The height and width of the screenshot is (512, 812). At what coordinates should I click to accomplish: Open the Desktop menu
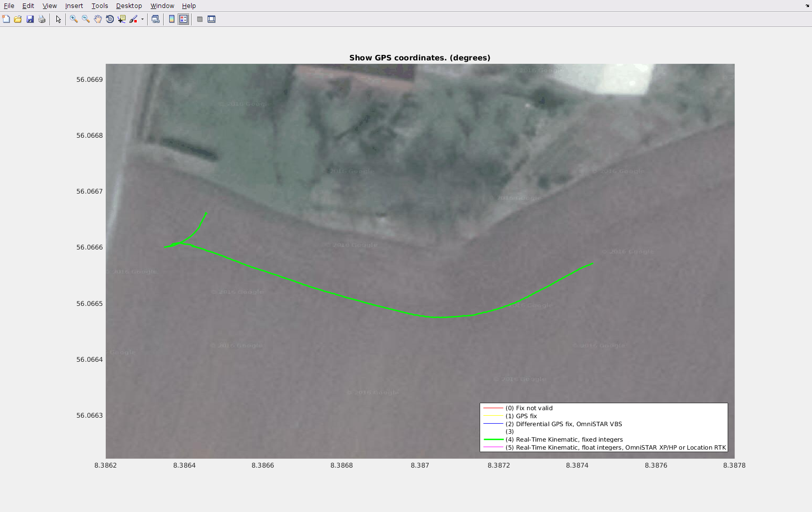pos(129,6)
